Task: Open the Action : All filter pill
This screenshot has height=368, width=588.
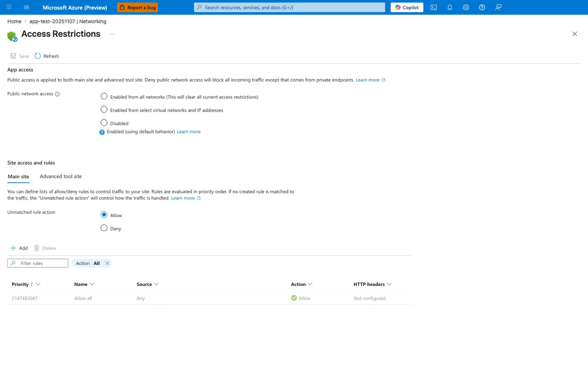Action: click(88, 263)
